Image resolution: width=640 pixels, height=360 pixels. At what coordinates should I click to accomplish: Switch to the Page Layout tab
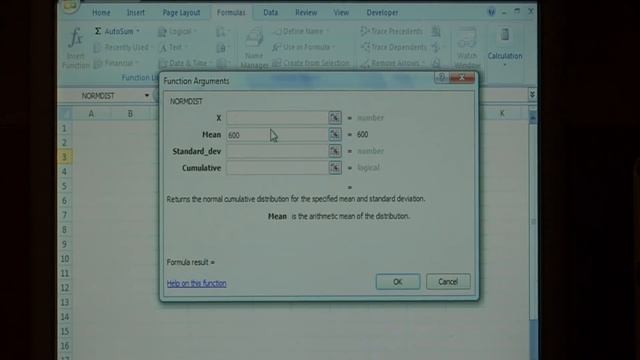pyautogui.click(x=181, y=13)
